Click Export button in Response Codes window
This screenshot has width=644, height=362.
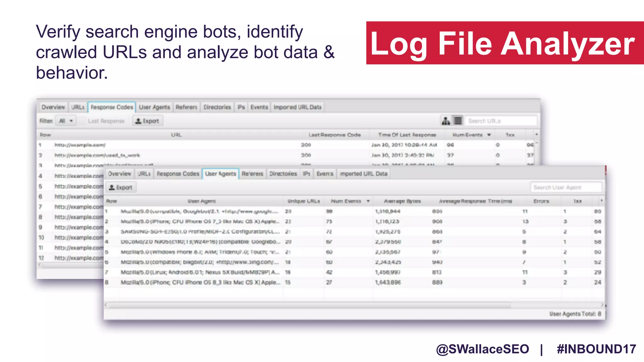(147, 121)
